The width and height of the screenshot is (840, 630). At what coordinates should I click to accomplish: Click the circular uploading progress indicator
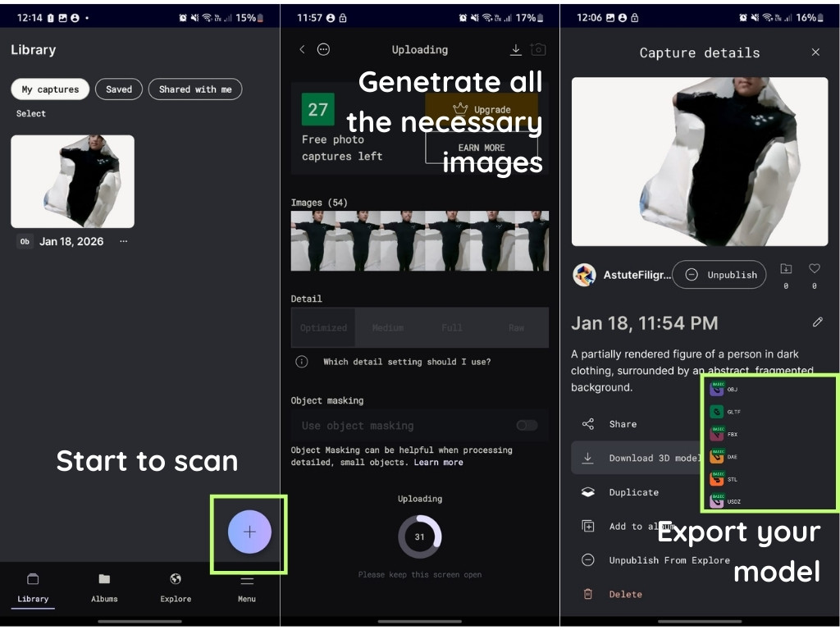(419, 537)
